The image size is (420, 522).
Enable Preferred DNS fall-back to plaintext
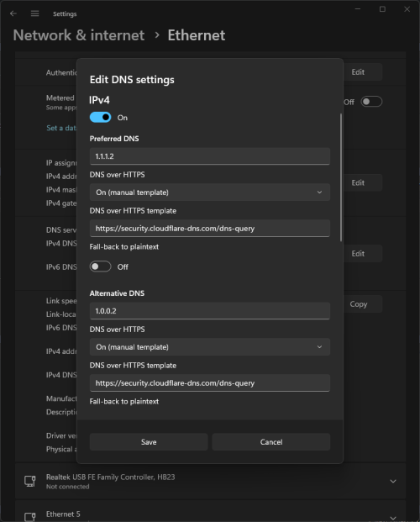click(100, 266)
